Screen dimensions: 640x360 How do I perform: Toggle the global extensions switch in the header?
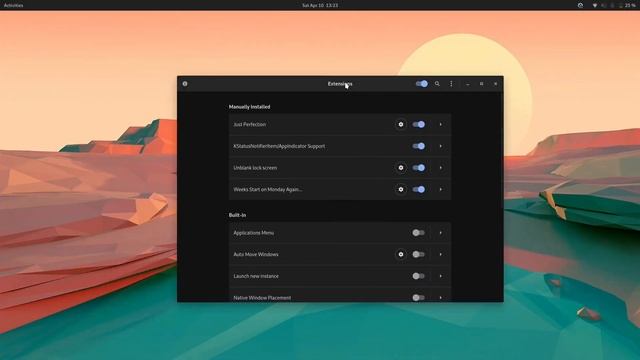pos(422,84)
